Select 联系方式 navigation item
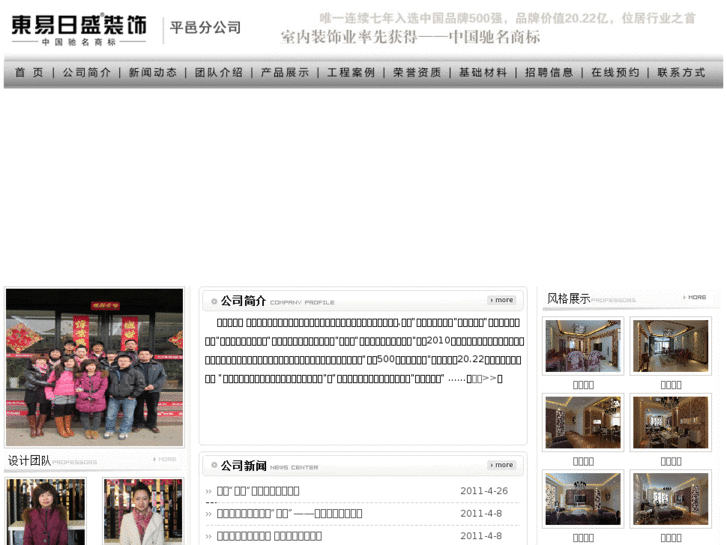The height and width of the screenshot is (545, 727). pos(682,72)
